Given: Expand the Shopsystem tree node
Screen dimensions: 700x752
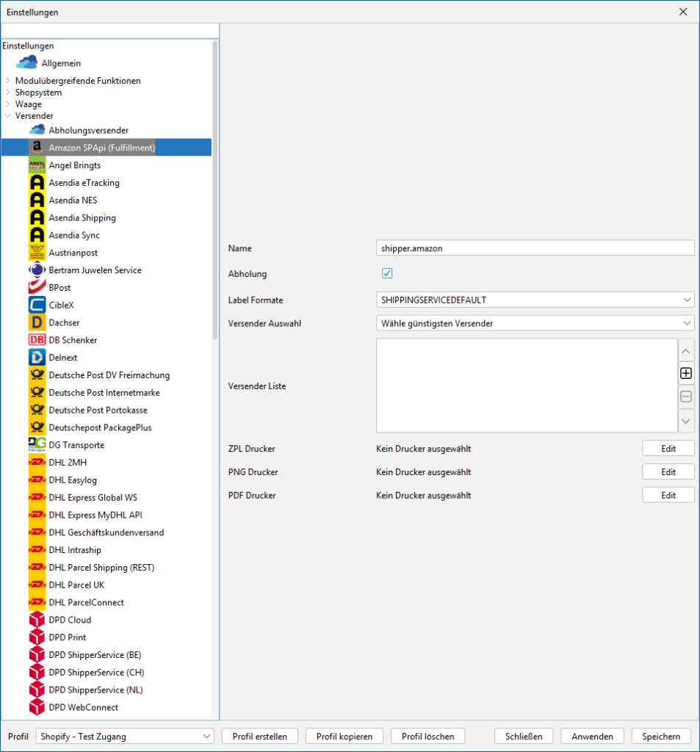Looking at the screenshot, I should coord(8,93).
